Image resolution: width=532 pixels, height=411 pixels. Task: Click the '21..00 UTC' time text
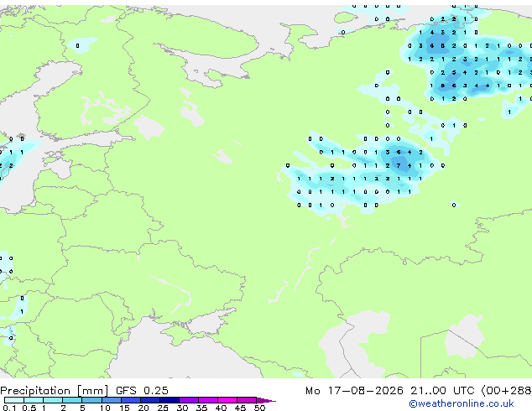click(x=442, y=391)
